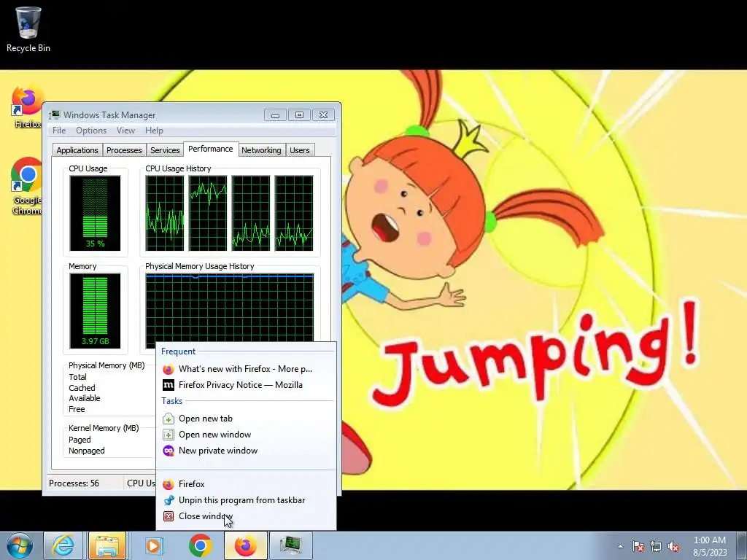Open the Help menu in Task Manager
The image size is (747, 560).
pos(154,131)
